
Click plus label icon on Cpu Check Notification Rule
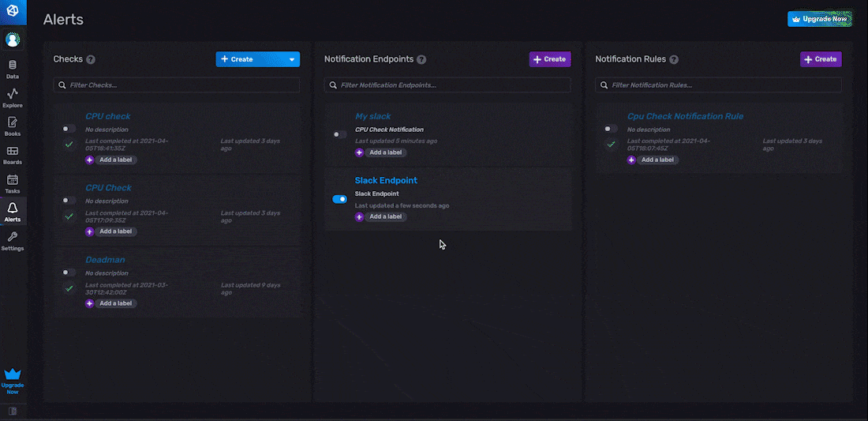pos(631,160)
